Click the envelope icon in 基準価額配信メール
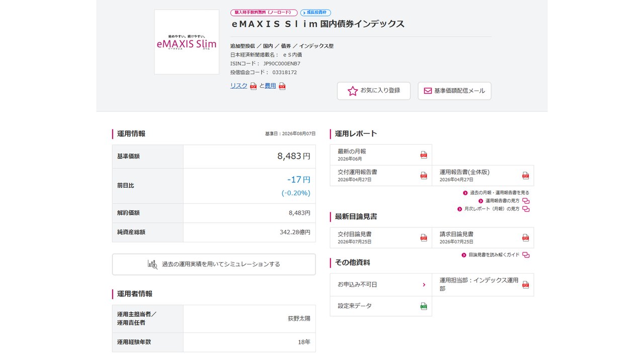This screenshot has width=644, height=362. click(x=428, y=91)
